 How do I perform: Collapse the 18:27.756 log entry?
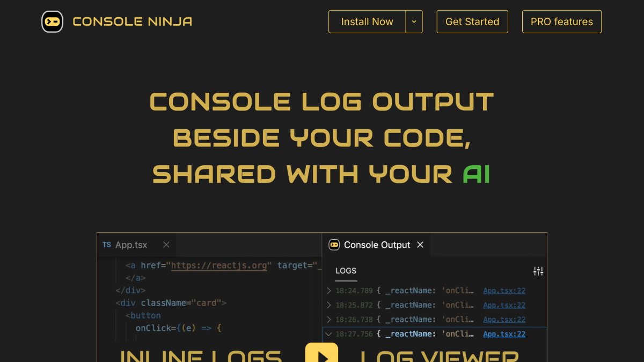coord(329,334)
